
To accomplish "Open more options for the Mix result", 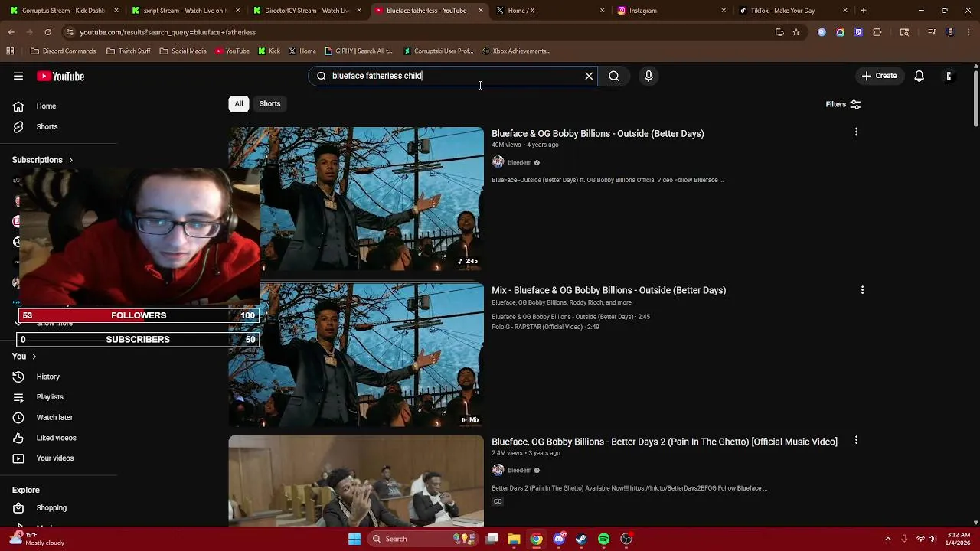I will (x=862, y=290).
